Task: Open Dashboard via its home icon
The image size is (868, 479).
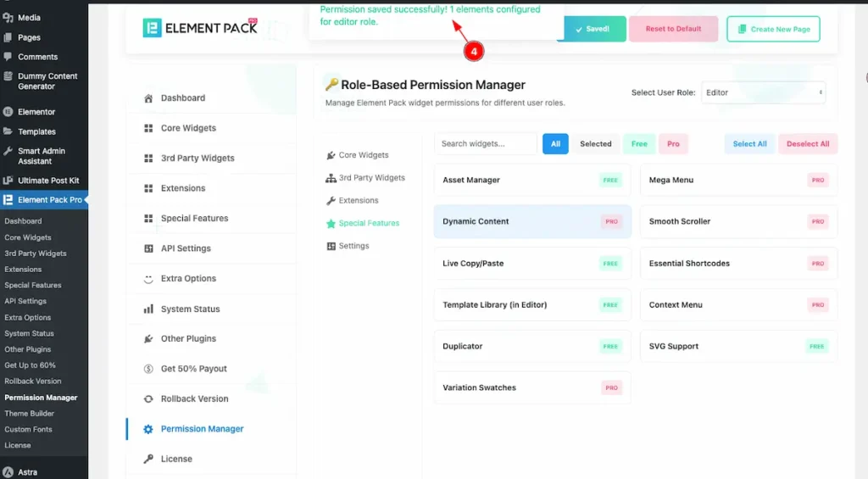Action: point(148,98)
